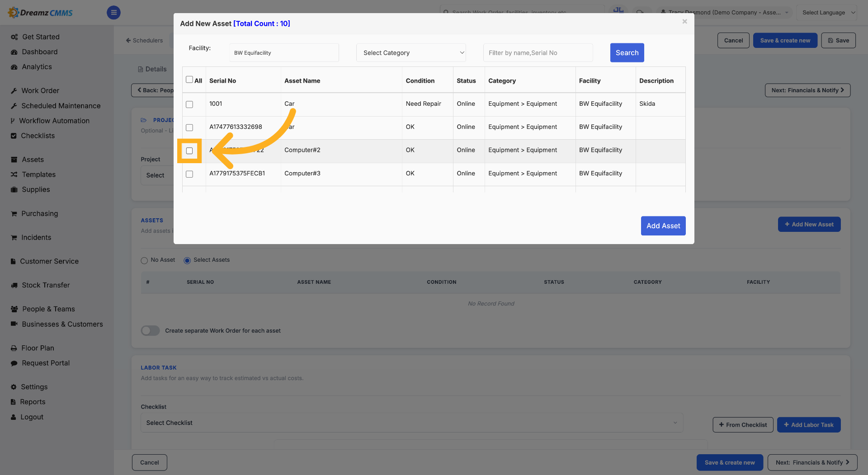Open the Select Language dropdown
The height and width of the screenshot is (475, 868).
(826, 13)
